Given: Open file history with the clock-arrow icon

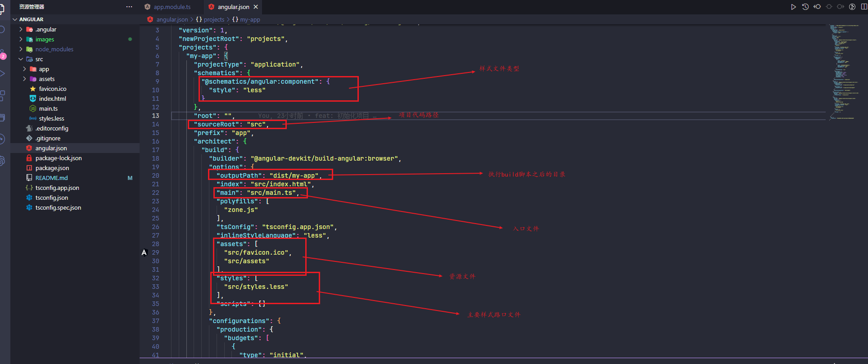Looking at the screenshot, I should 805,7.
